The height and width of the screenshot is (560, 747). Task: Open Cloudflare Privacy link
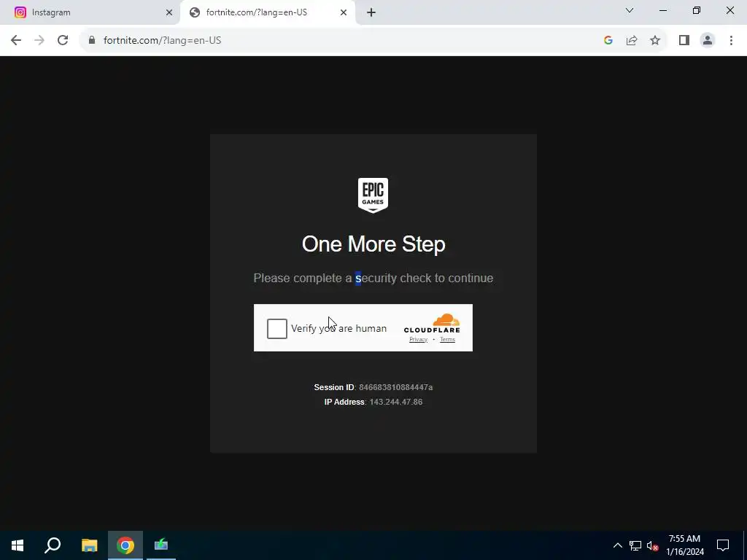[418, 340]
